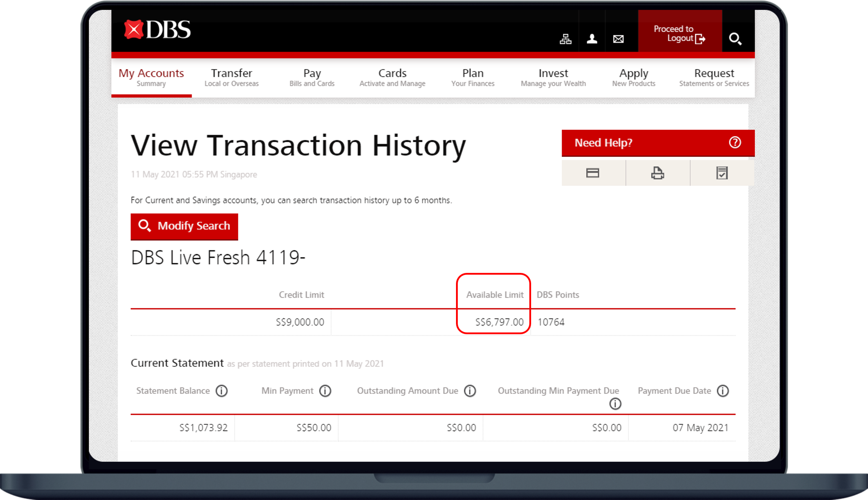868x500 pixels.
Task: Click the min payment value S$50.00
Action: coord(314,428)
